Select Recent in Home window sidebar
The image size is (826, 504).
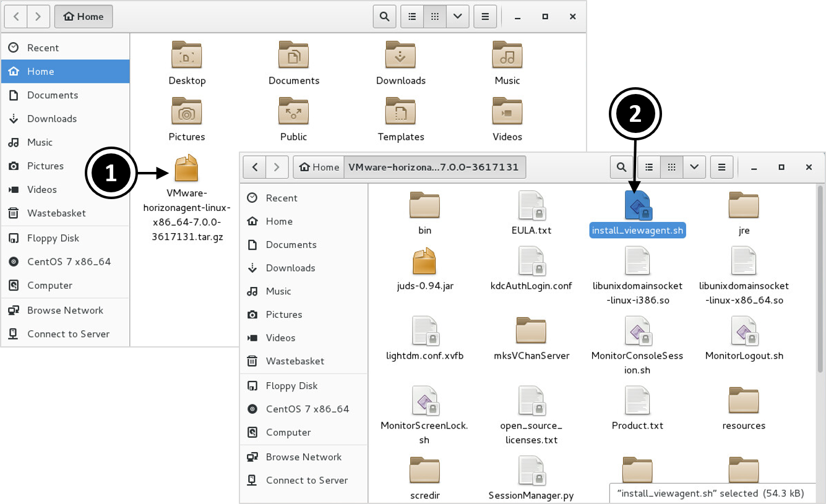[65, 48]
